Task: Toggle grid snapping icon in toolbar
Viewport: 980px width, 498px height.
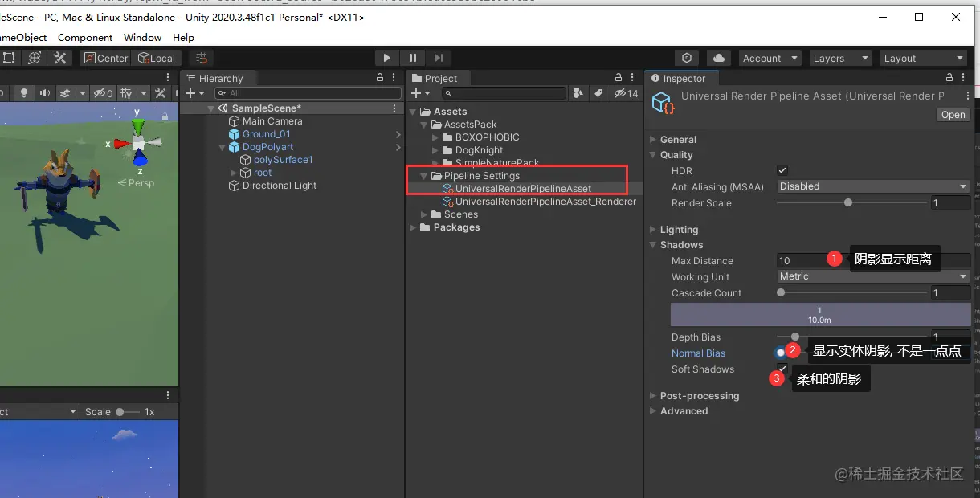Action: (x=202, y=58)
